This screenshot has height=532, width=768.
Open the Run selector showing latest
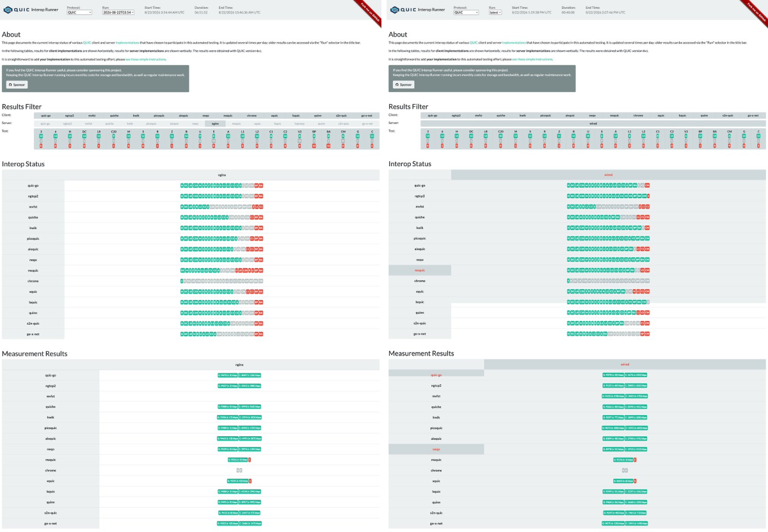point(495,12)
